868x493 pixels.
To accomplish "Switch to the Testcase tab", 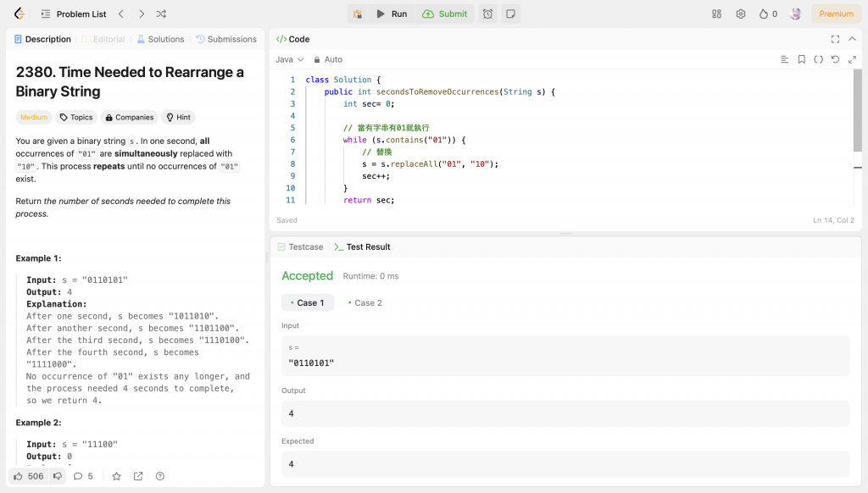I will point(300,246).
